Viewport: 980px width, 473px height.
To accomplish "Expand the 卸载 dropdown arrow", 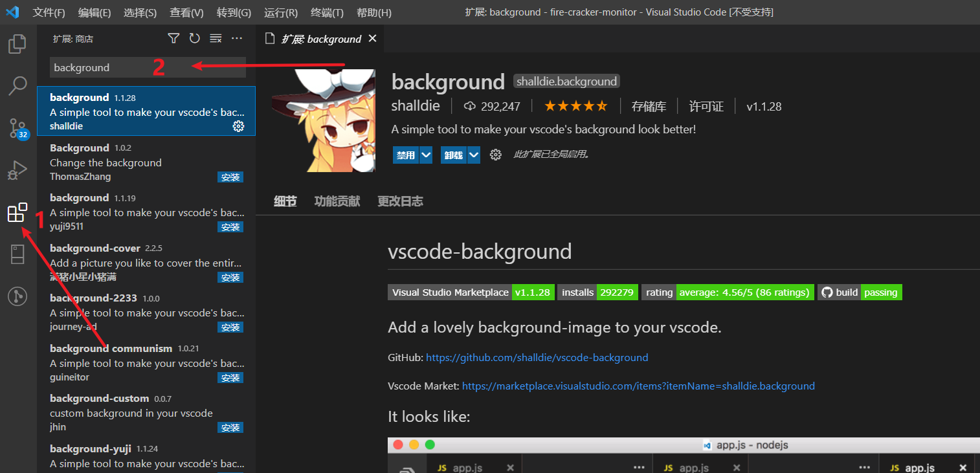I will point(474,155).
